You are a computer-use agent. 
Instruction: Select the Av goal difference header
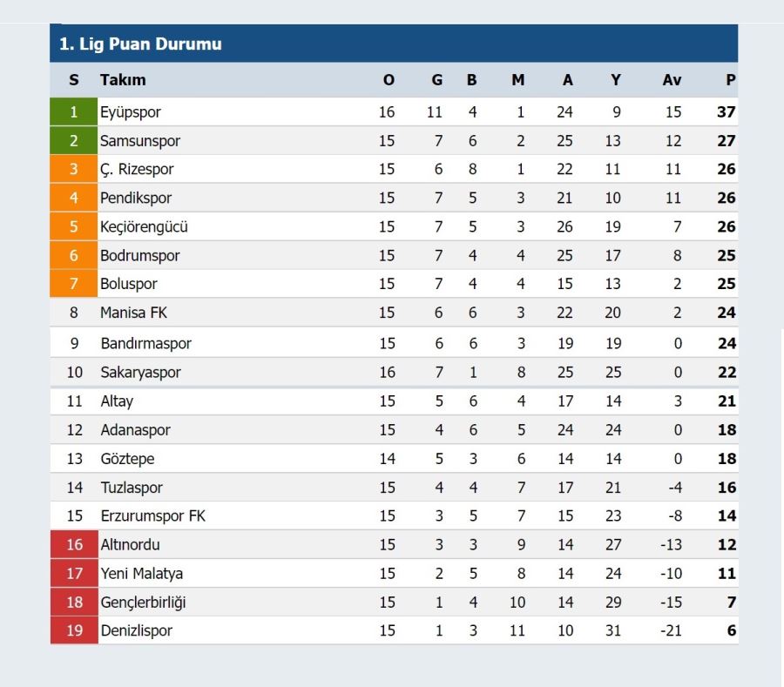[672, 80]
